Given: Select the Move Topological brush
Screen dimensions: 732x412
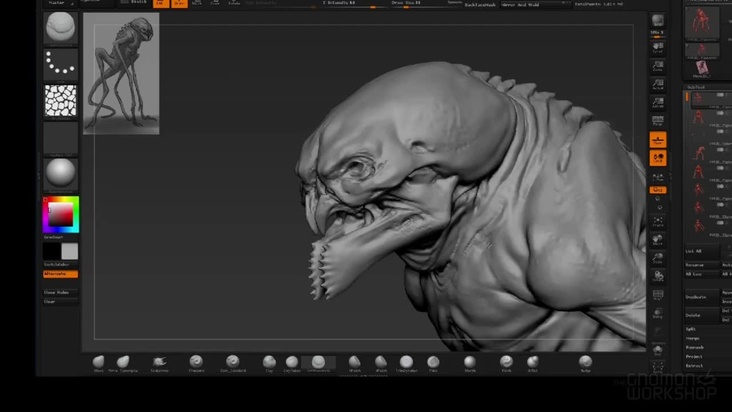Looking at the screenshot, I should pos(123,363).
